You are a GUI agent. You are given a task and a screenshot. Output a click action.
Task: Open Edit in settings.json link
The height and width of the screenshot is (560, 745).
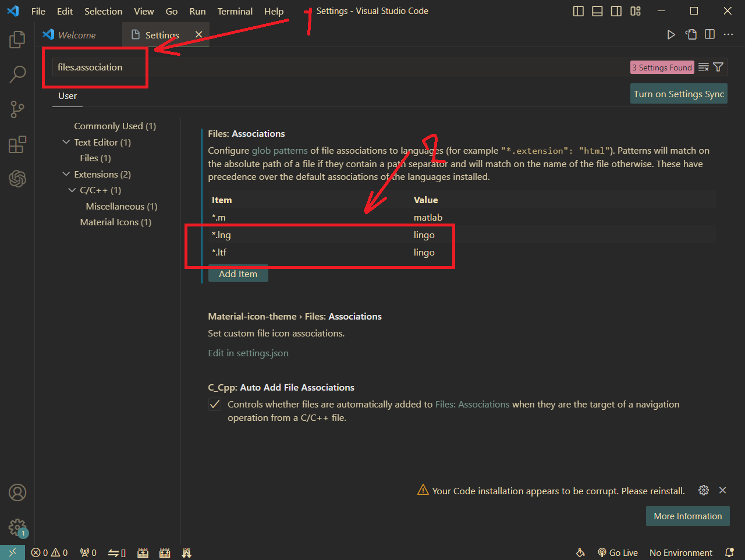pos(248,353)
